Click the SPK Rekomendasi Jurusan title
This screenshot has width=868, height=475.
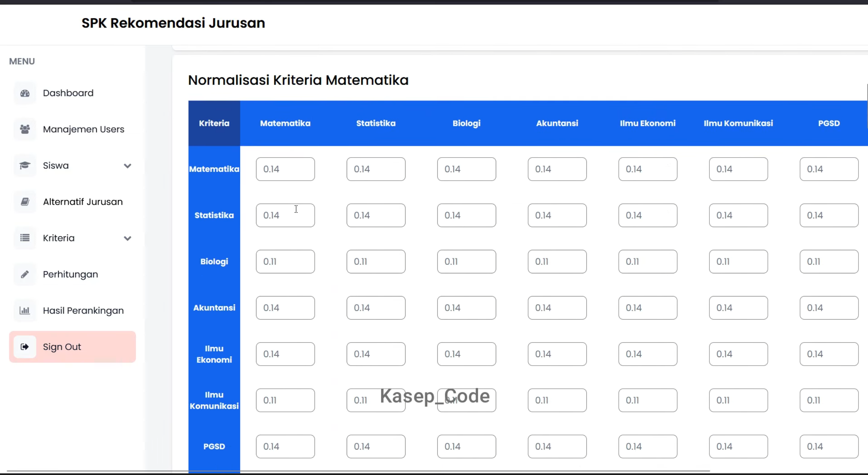click(173, 23)
